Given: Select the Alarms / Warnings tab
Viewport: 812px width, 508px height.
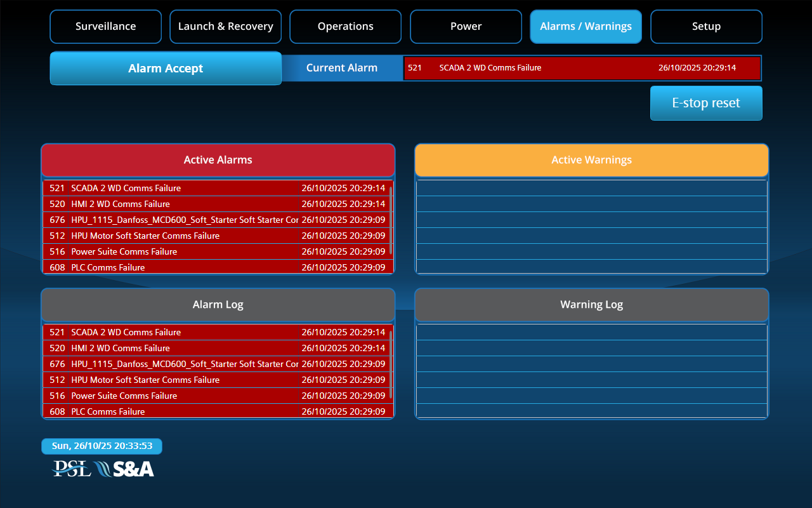Looking at the screenshot, I should (x=586, y=27).
